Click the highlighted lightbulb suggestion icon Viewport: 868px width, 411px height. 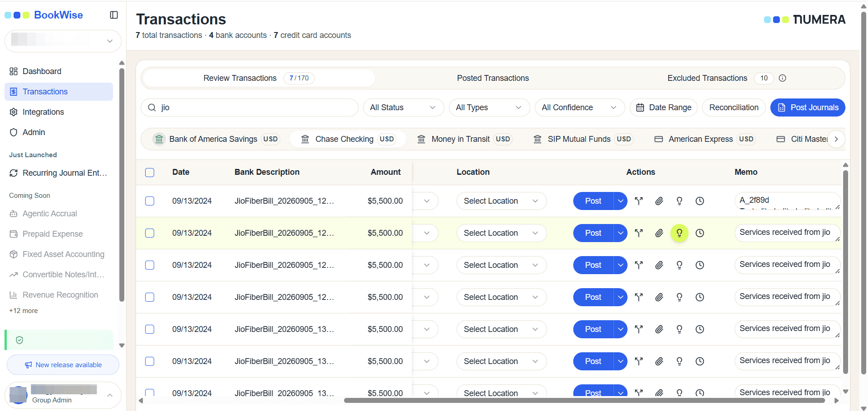[679, 233]
